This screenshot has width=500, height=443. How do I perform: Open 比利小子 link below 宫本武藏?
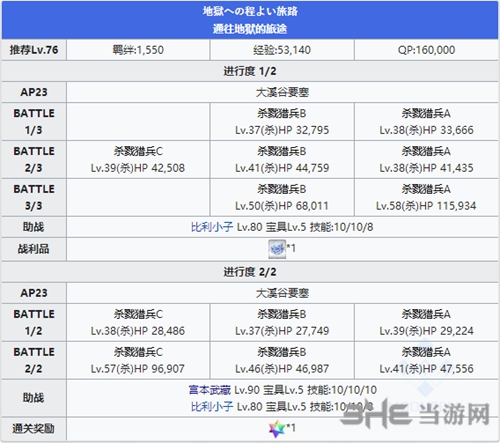point(212,406)
